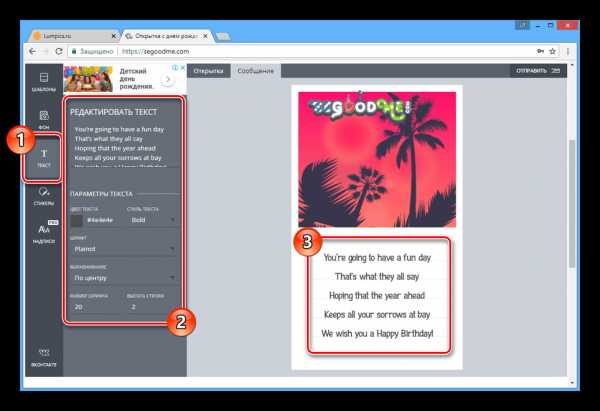The height and width of the screenshot is (411, 600).
Task: Click the font size field showing 20
Action: click(x=96, y=307)
